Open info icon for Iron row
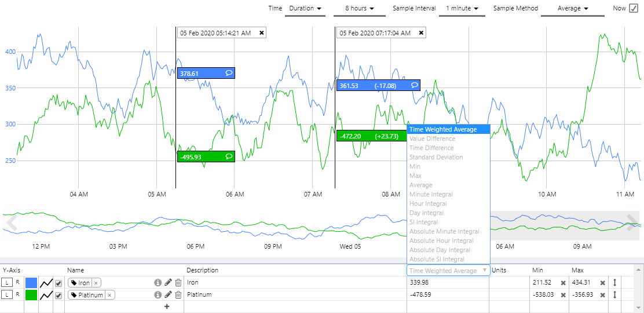 (158, 282)
